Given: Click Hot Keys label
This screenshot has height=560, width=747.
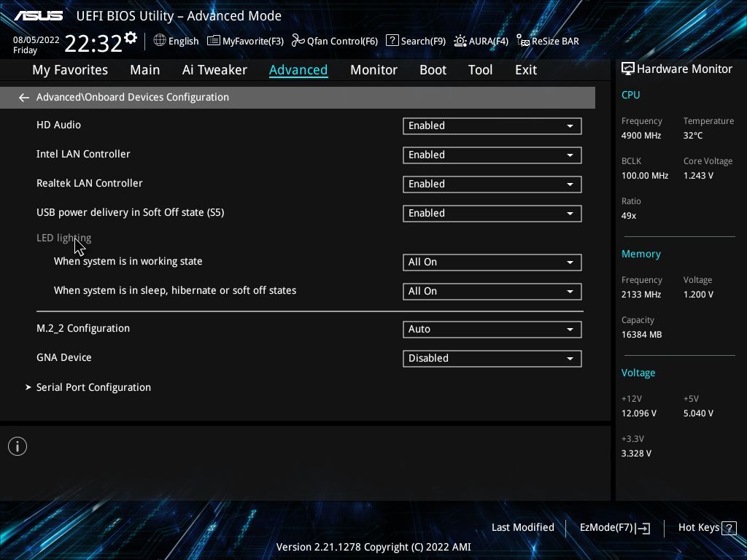Looking at the screenshot, I should [x=698, y=528].
